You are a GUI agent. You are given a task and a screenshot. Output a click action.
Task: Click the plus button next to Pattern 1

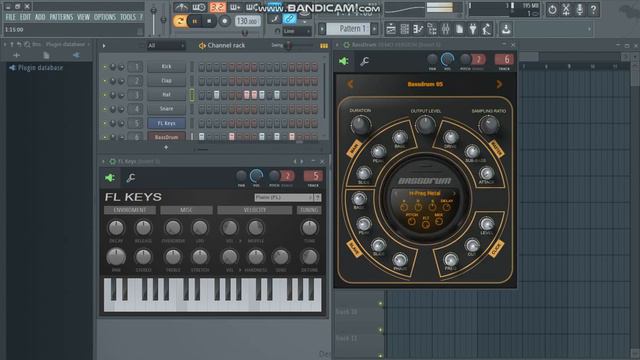[374, 29]
